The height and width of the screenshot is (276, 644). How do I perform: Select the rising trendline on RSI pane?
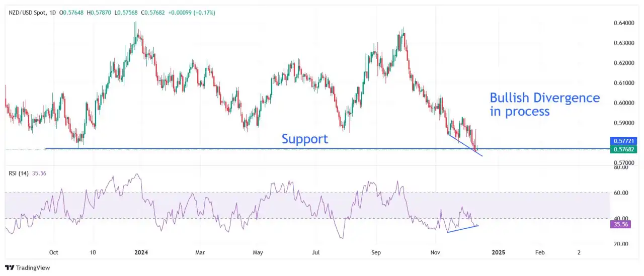(x=463, y=228)
